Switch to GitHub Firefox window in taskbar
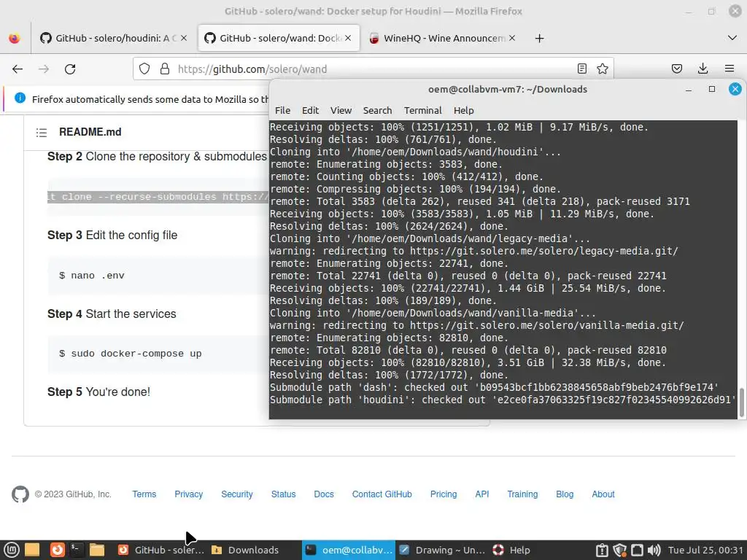The image size is (747, 560). [160, 550]
